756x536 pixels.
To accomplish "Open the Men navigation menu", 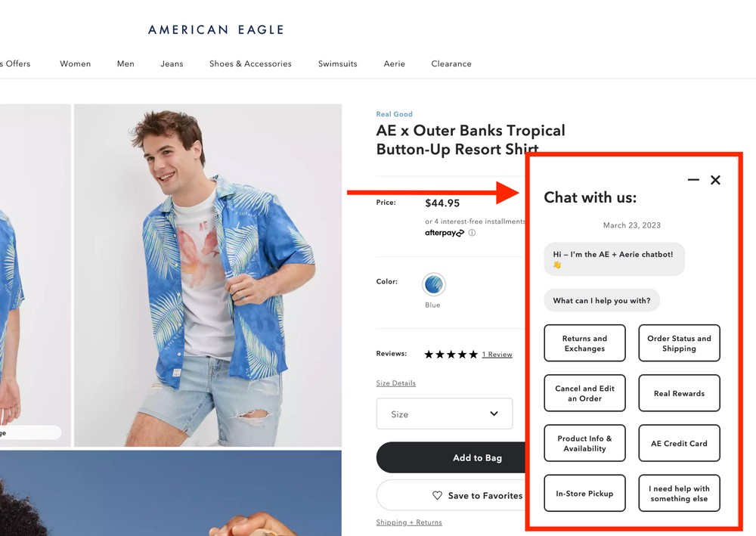I will pos(125,64).
